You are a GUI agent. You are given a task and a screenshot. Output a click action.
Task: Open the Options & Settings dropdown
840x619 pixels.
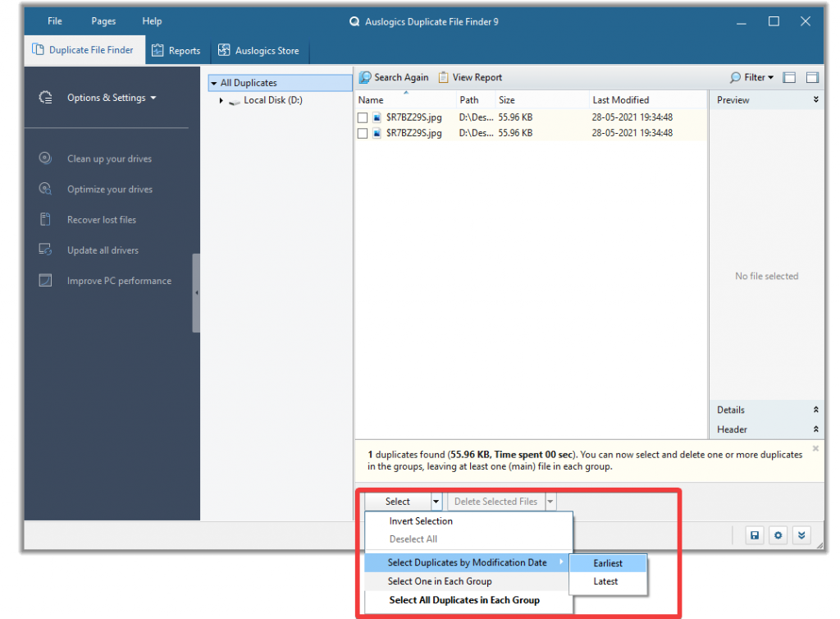[x=112, y=98]
